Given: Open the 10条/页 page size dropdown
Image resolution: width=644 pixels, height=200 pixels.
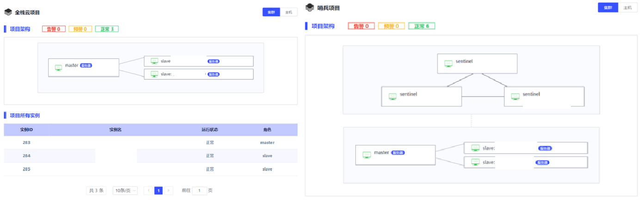Looking at the screenshot, I should [x=125, y=190].
